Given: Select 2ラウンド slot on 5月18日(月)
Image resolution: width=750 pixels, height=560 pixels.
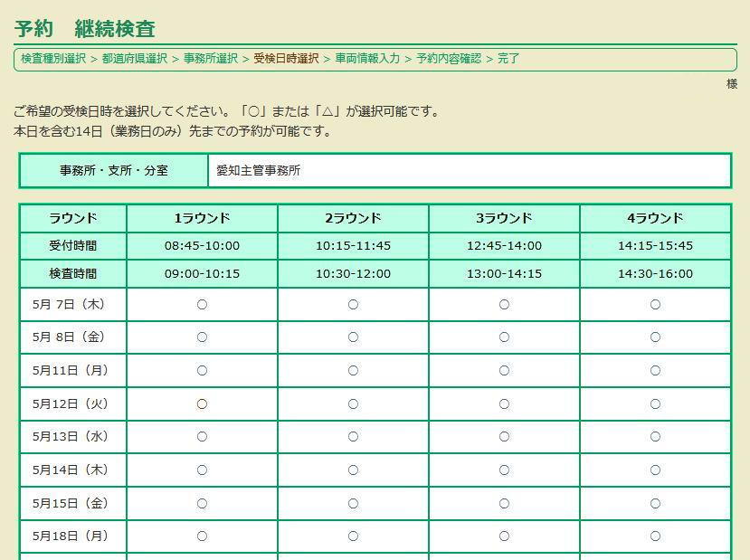Looking at the screenshot, I should (x=353, y=536).
